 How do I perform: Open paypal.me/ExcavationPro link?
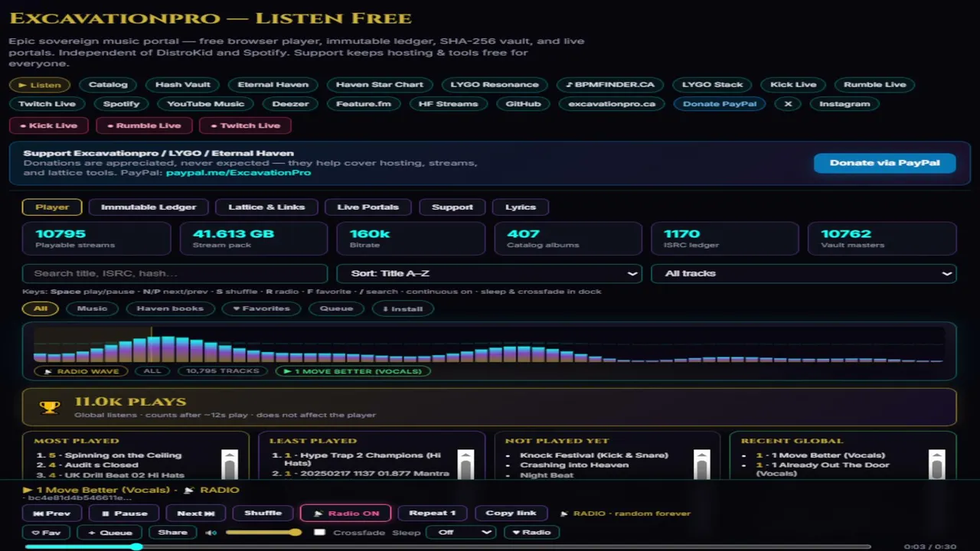239,173
